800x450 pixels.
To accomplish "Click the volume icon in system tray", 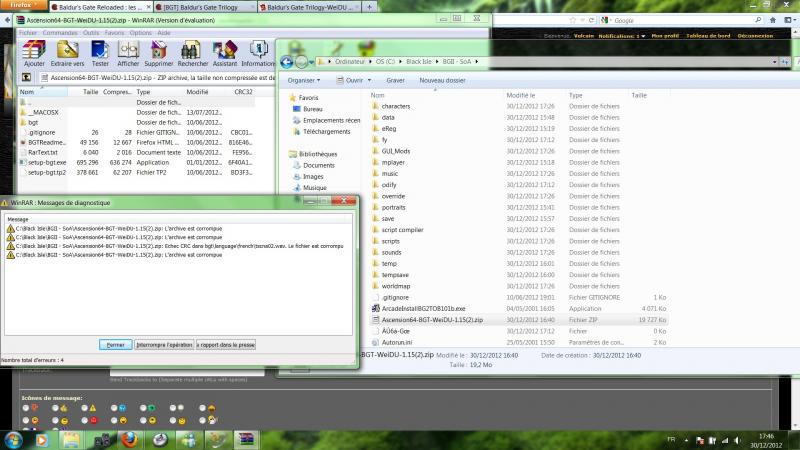I will [x=738, y=440].
